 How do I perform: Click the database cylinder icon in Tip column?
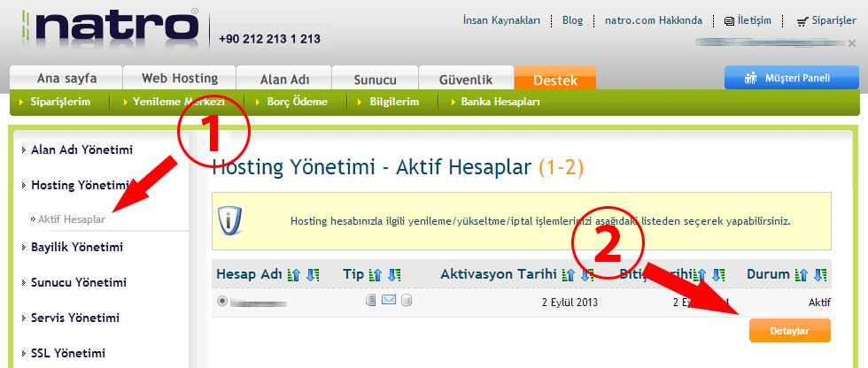click(x=407, y=300)
